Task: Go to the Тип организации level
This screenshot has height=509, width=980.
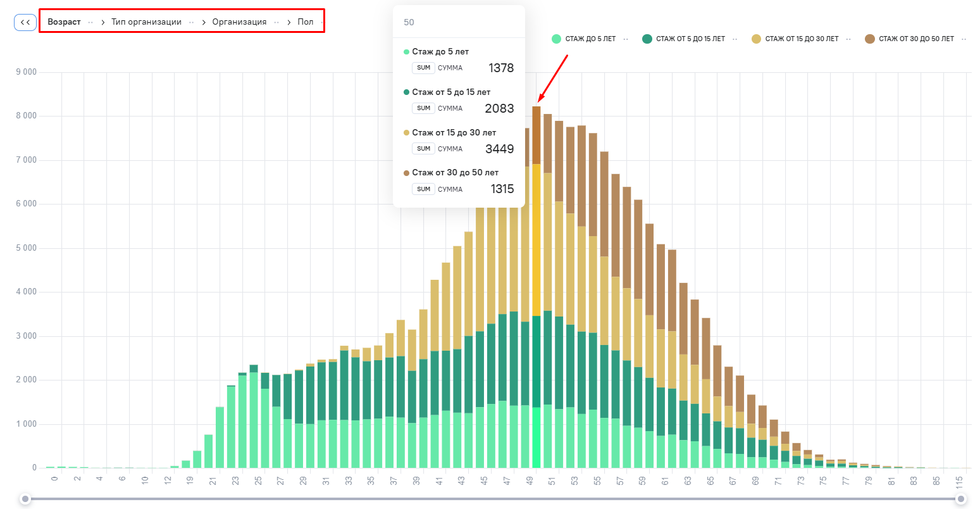Action: pos(146,22)
